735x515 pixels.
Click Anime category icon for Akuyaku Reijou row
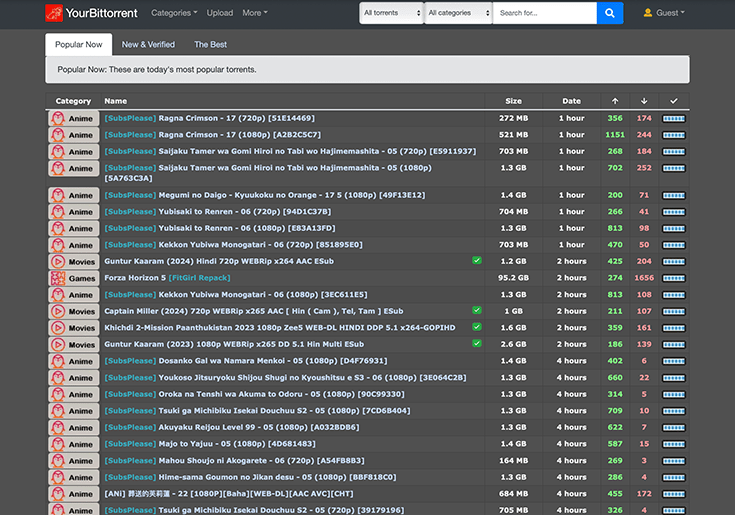coord(58,428)
